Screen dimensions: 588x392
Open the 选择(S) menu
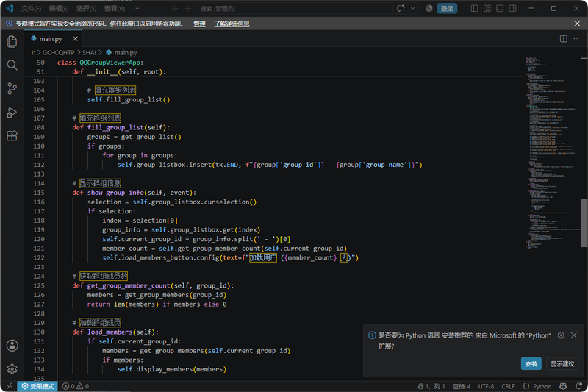coord(87,8)
